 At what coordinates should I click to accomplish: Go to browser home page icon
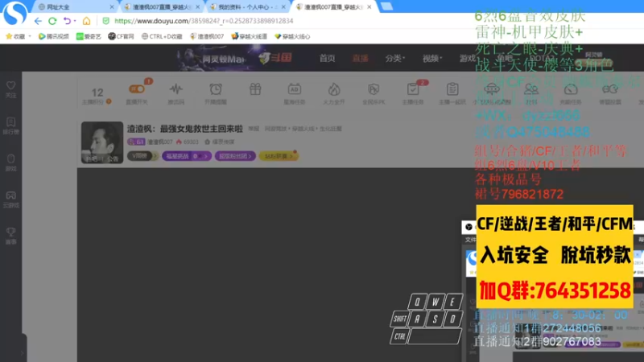coord(86,21)
